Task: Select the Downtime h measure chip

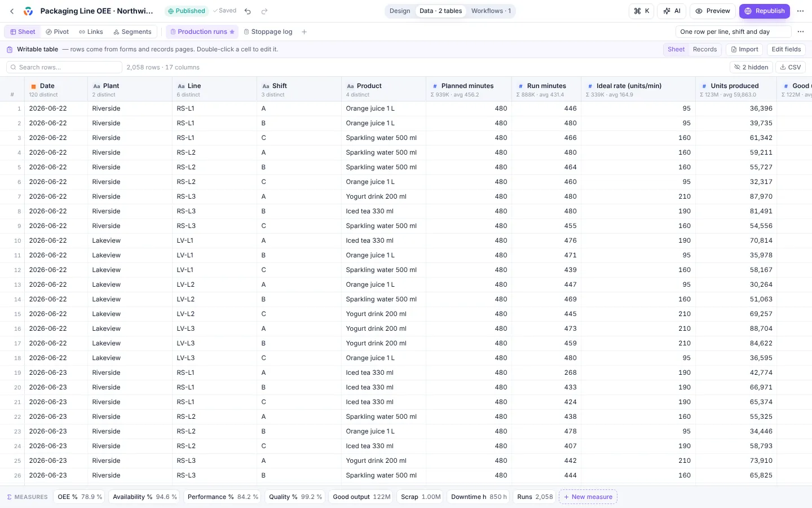Action: (x=479, y=497)
